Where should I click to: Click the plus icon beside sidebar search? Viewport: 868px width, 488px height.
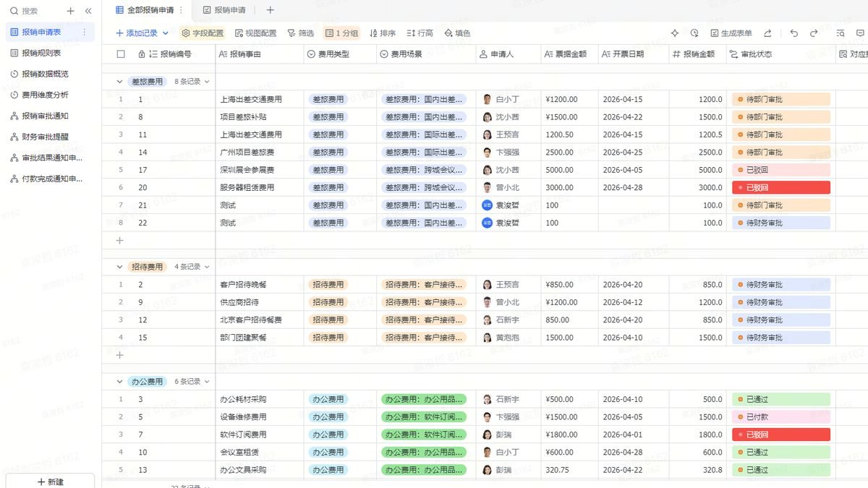point(70,11)
